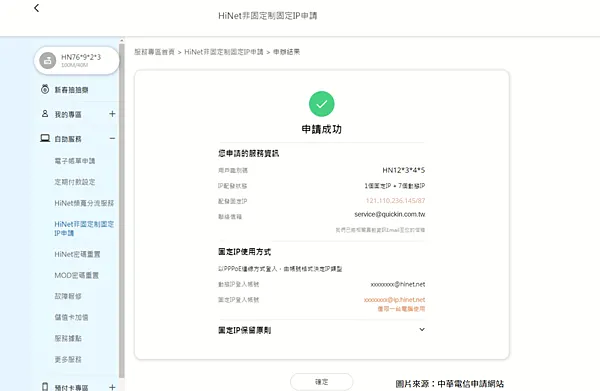The width and height of the screenshot is (600, 391).
Task: Open HiNet密碼重置 menu entry
Action: pyautogui.click(x=77, y=254)
